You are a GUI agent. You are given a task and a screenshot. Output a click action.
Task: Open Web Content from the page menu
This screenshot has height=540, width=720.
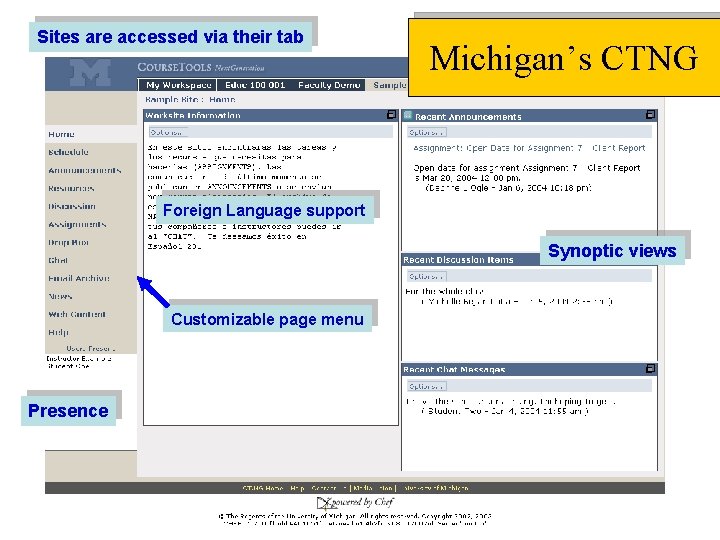click(x=77, y=314)
